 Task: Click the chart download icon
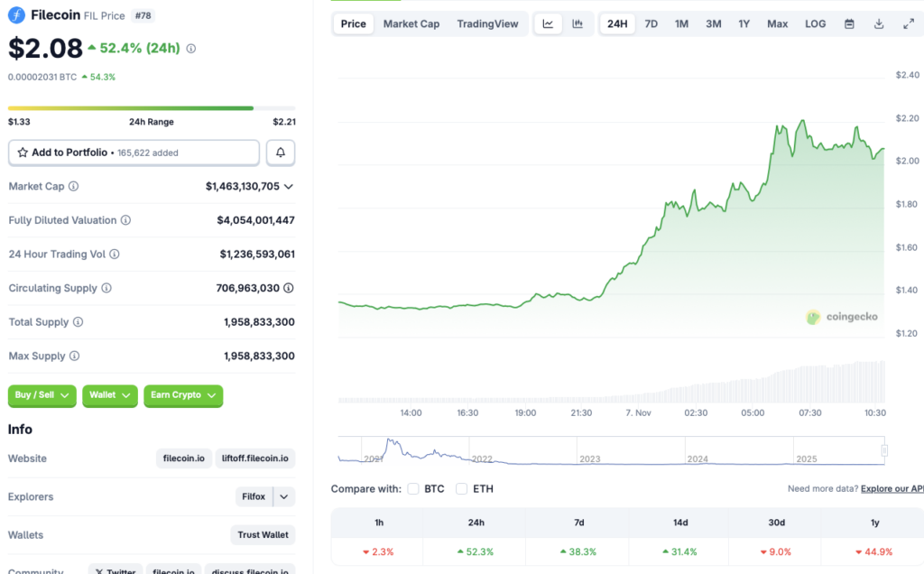click(879, 23)
